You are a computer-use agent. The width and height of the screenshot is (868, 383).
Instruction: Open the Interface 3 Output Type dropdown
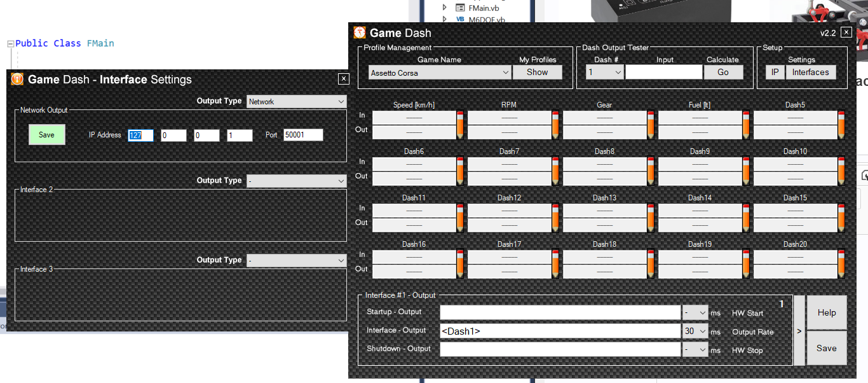pos(297,261)
